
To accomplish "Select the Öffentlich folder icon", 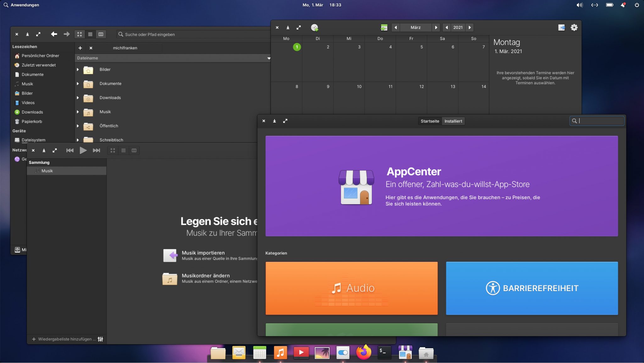I will click(x=88, y=126).
